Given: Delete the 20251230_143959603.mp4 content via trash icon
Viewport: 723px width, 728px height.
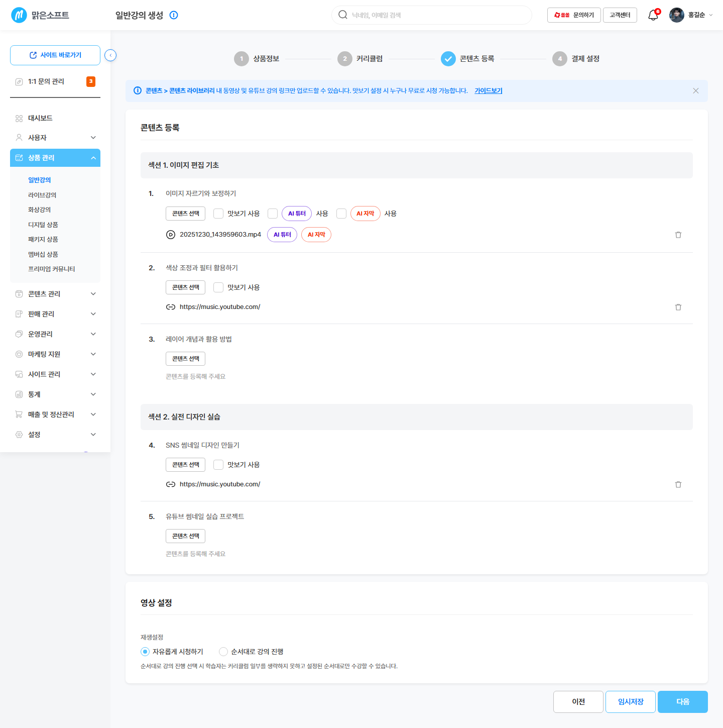Looking at the screenshot, I should coord(678,235).
